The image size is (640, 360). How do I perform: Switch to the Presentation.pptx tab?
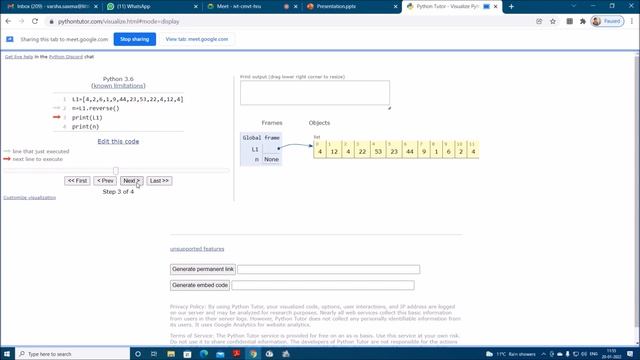pos(351,7)
